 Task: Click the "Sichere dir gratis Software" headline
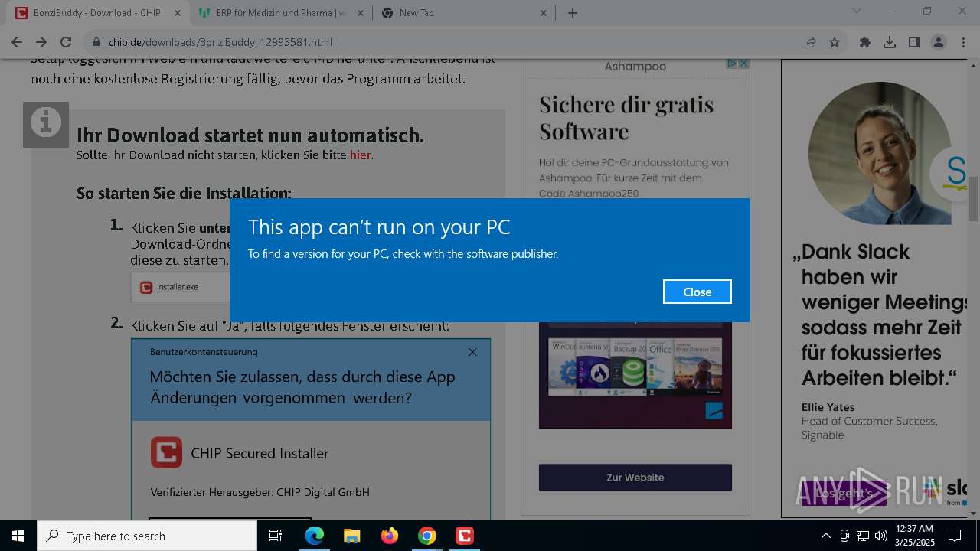pos(626,117)
